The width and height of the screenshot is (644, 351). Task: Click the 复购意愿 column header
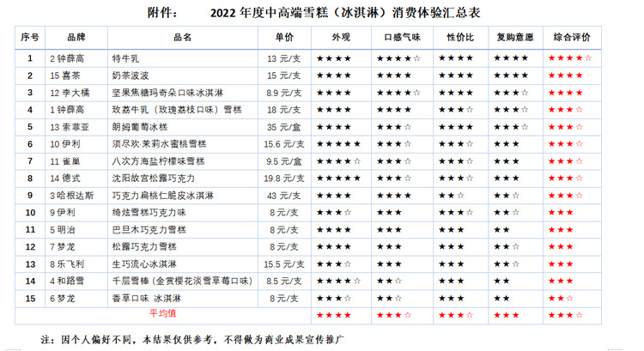pos(515,38)
